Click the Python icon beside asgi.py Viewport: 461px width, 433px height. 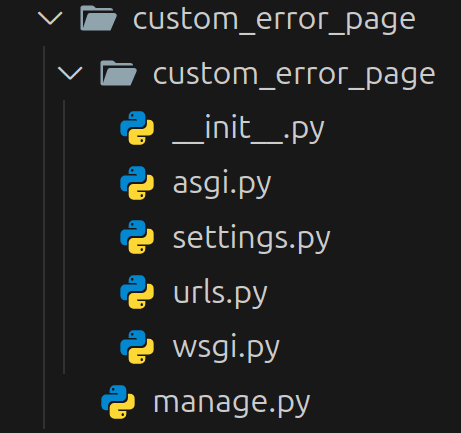tap(137, 183)
